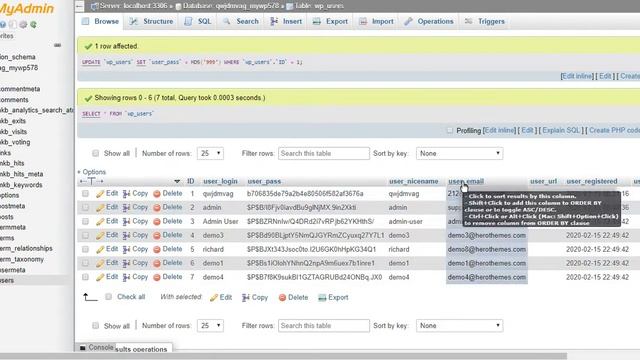Image resolution: width=640 pixels, height=360 pixels.
Task: Open the Export tab
Action: point(330,21)
